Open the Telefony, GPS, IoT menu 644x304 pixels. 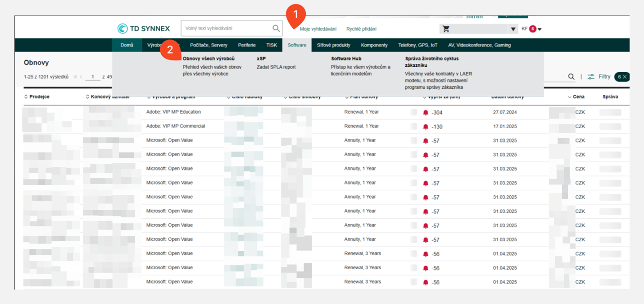(417, 45)
